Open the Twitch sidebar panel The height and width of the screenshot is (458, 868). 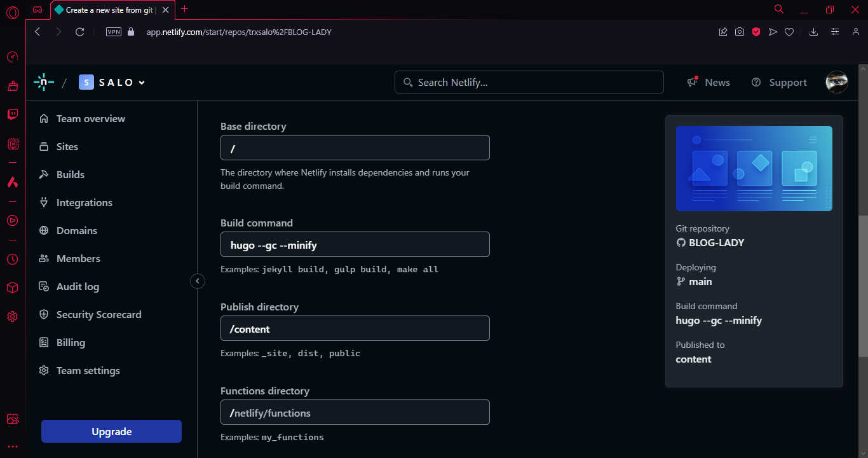click(12, 114)
